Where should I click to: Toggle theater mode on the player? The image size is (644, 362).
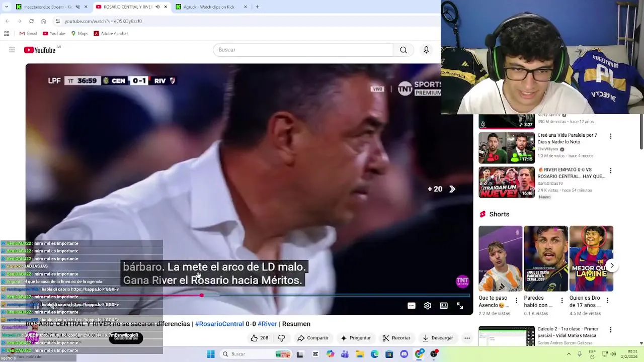tap(444, 306)
